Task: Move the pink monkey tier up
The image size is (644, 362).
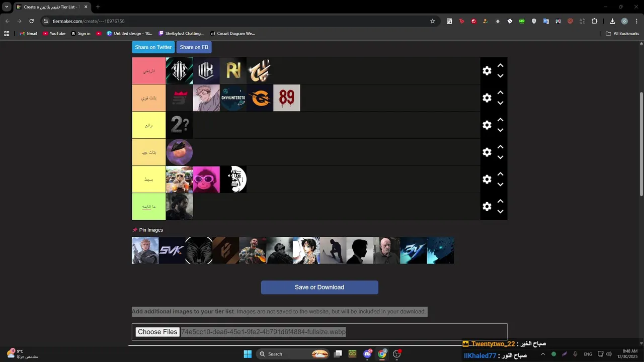Action: pyautogui.click(x=501, y=174)
